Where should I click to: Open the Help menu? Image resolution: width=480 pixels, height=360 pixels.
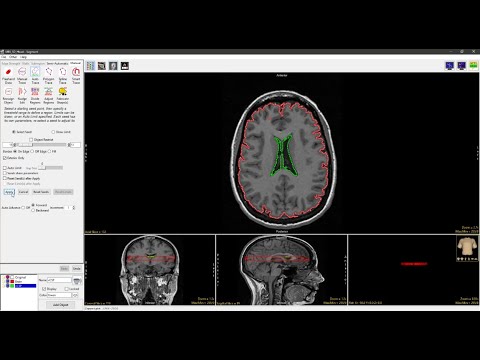23,57
